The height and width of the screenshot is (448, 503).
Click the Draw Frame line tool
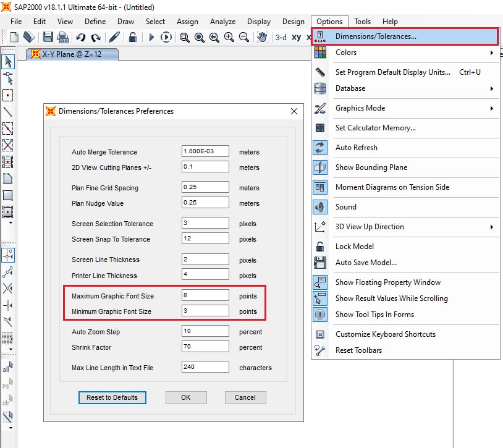coord(7,112)
